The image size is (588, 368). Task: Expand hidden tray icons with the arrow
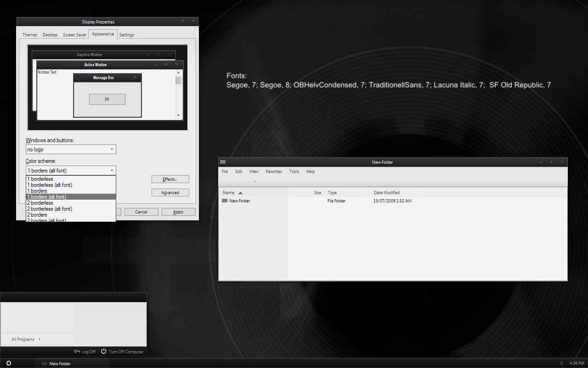tap(561, 363)
